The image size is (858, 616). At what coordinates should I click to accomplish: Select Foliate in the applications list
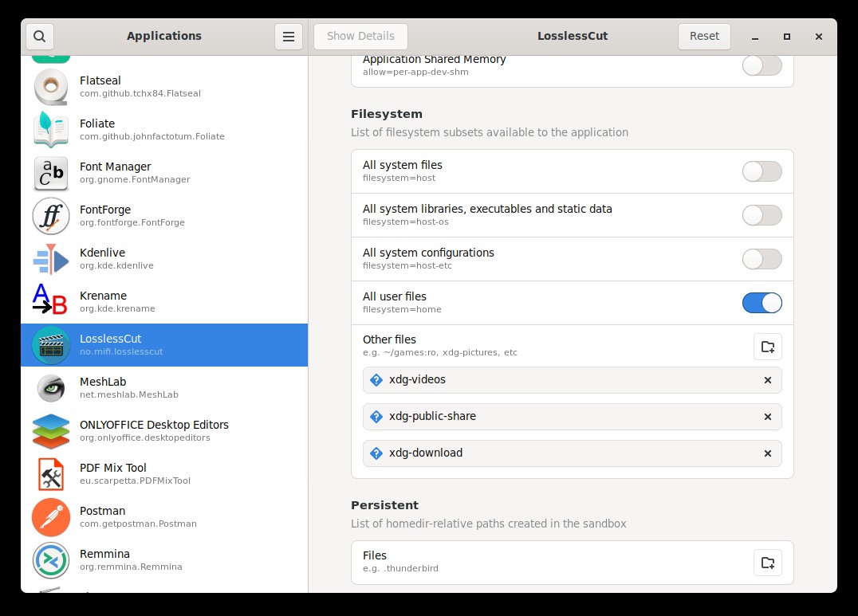point(164,130)
